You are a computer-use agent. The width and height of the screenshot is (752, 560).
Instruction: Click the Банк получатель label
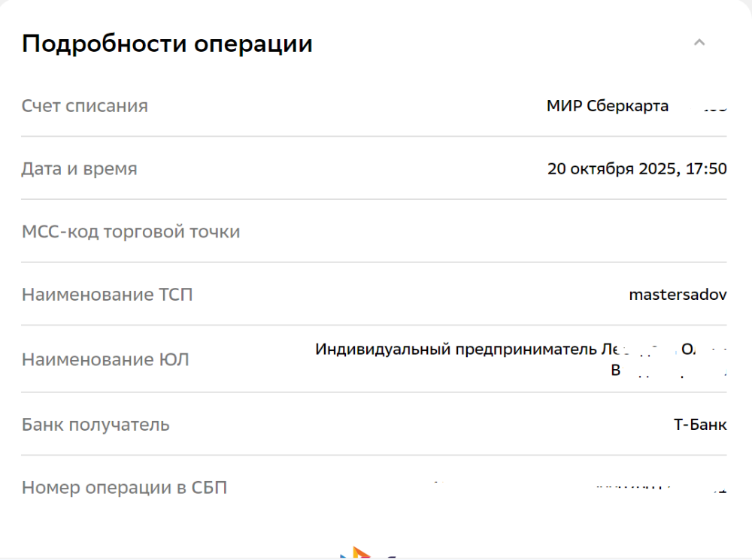[96, 425]
